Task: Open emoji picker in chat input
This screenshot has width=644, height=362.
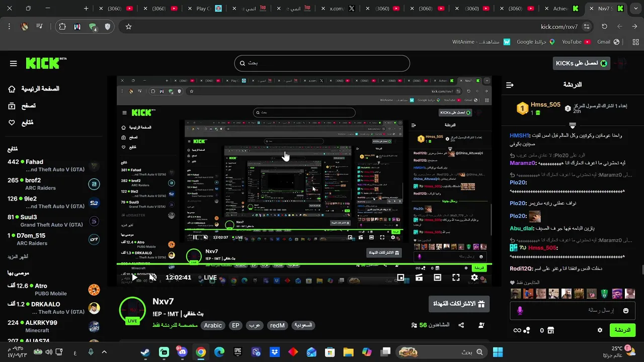Action: [x=626, y=311]
